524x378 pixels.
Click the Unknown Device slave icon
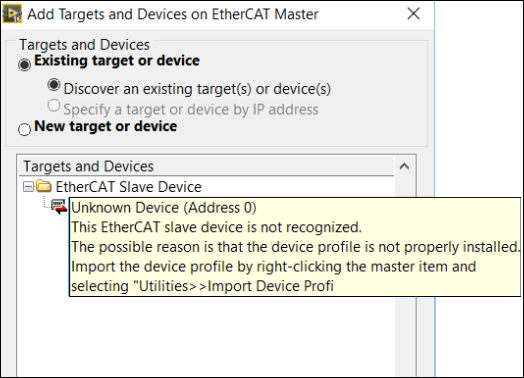pyautogui.click(x=59, y=207)
